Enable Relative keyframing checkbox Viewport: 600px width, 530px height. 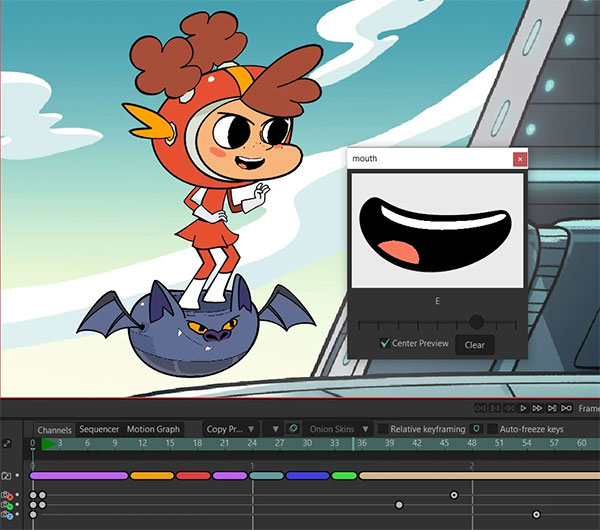coord(383,429)
